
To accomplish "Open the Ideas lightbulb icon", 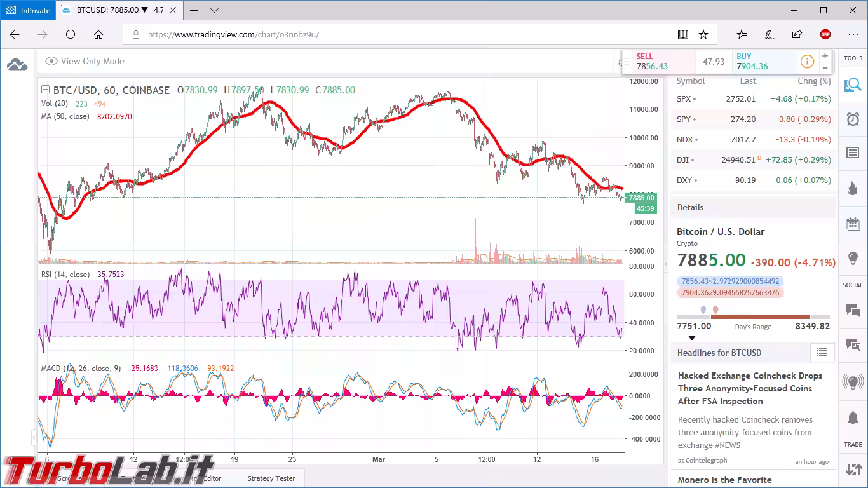I will tap(853, 258).
